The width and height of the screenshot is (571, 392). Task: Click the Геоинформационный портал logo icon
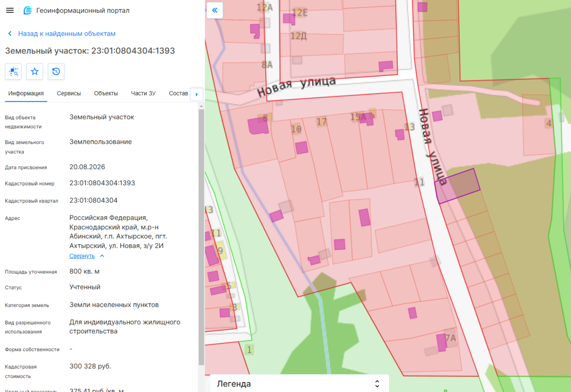click(x=28, y=11)
